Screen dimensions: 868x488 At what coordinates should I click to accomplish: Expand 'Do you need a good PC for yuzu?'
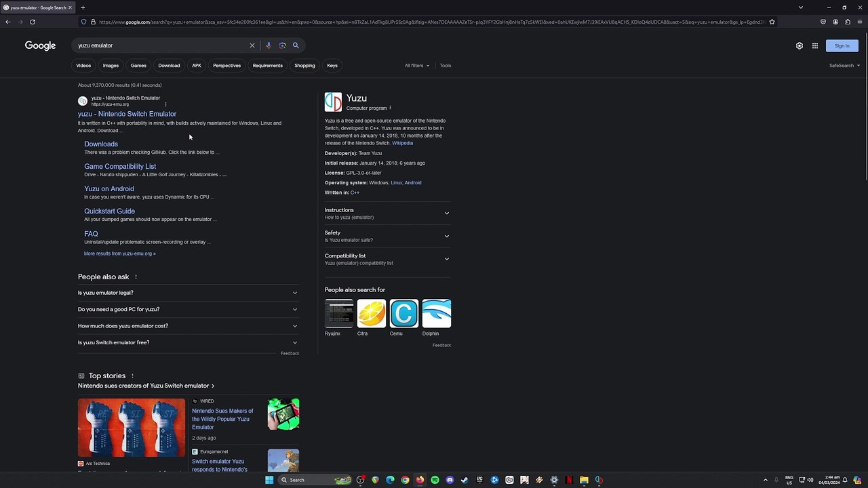pyautogui.click(x=188, y=309)
